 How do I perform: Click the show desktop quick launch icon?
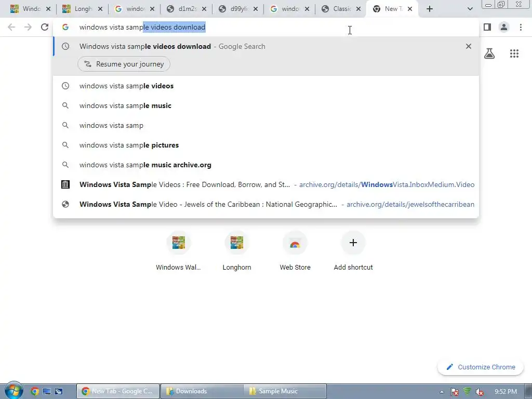coord(47,391)
